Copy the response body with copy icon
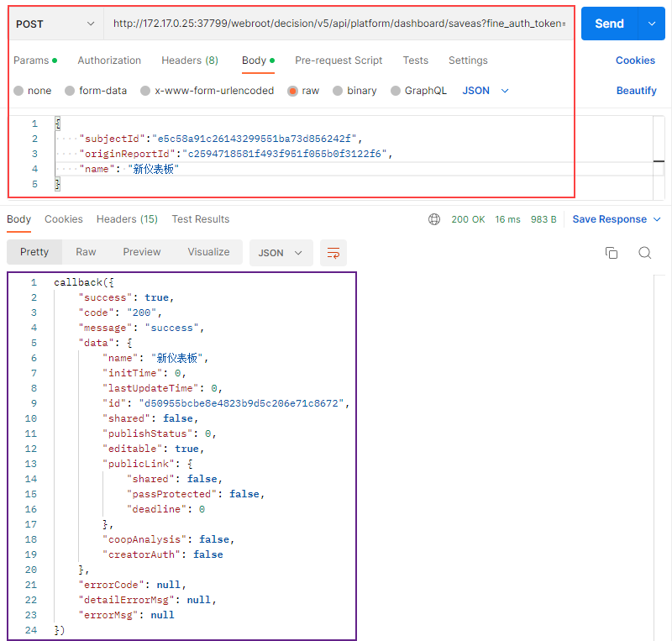672x641 pixels. 612,253
